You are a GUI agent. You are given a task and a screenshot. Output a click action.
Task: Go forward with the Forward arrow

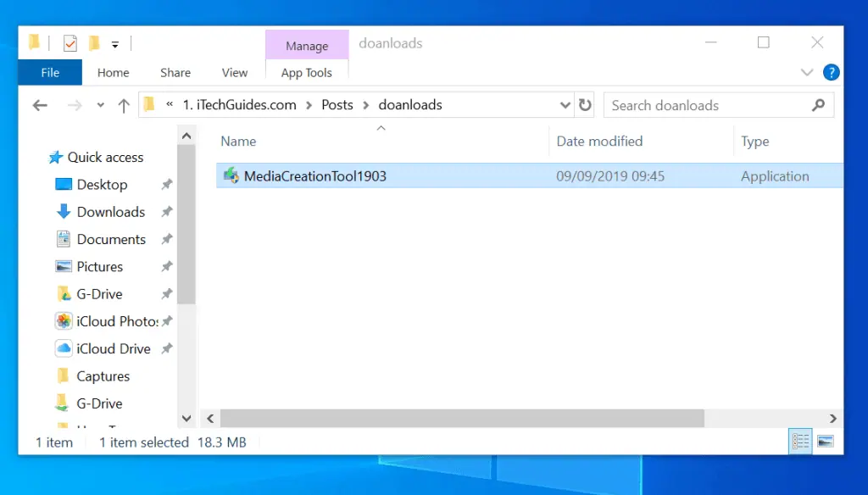click(75, 105)
